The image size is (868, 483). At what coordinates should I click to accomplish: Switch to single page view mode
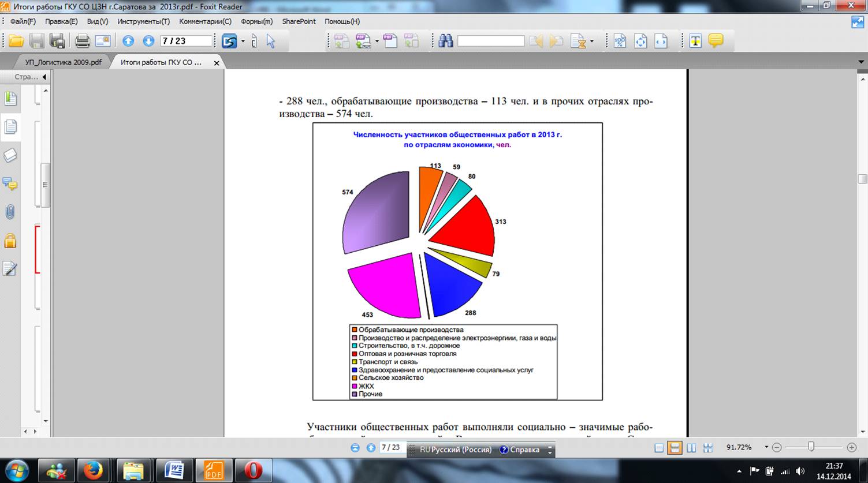[x=659, y=448]
